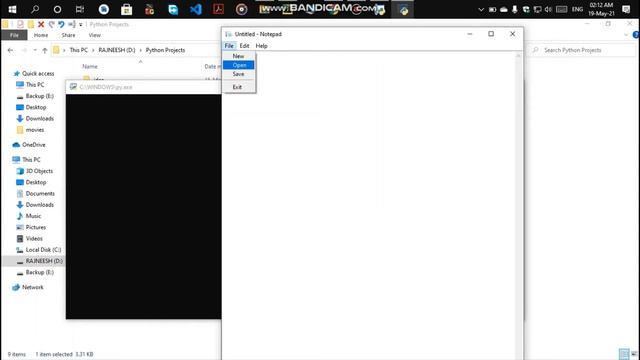Open recent locations dropdown arrow in Explorer
This screenshot has width=640, height=360.
tap(35, 50)
